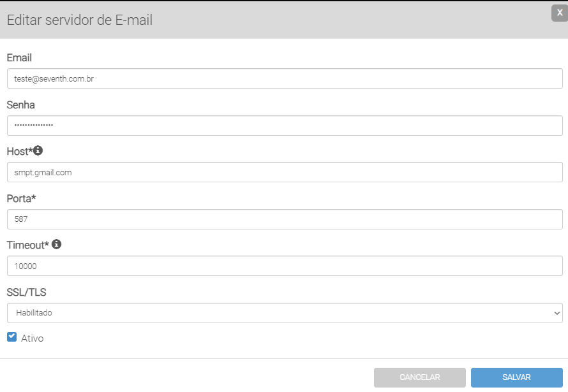Click the Senha label text
The height and width of the screenshot is (392, 568).
[x=20, y=105]
